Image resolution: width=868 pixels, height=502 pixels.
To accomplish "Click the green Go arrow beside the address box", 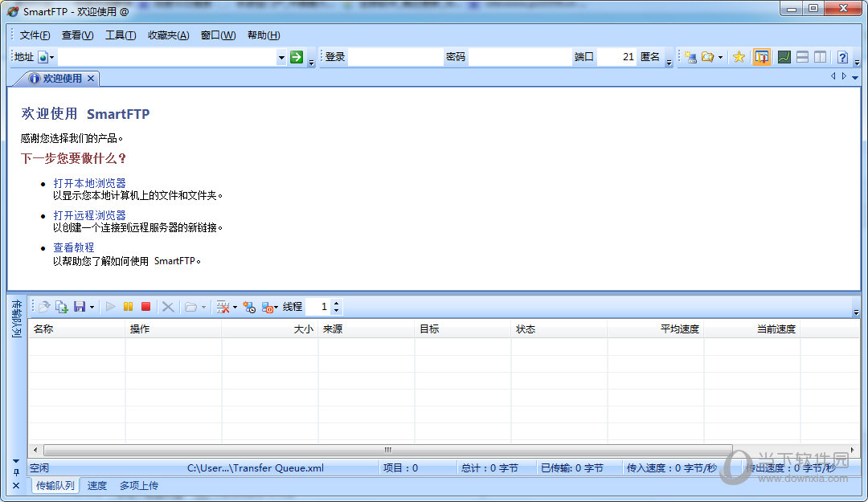I will pyautogui.click(x=297, y=56).
